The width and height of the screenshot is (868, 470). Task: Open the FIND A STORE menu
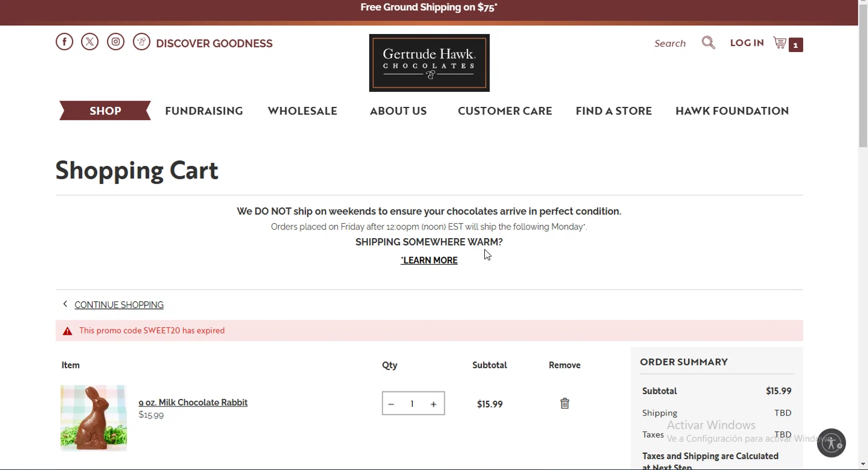point(614,111)
